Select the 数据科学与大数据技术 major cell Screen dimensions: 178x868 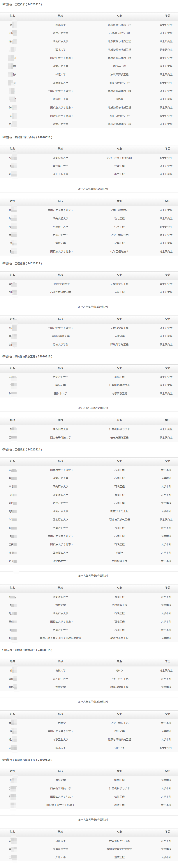pyautogui.click(x=119, y=849)
